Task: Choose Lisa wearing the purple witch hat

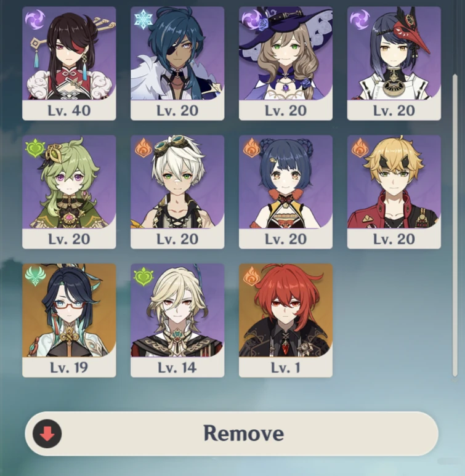Action: (286, 63)
